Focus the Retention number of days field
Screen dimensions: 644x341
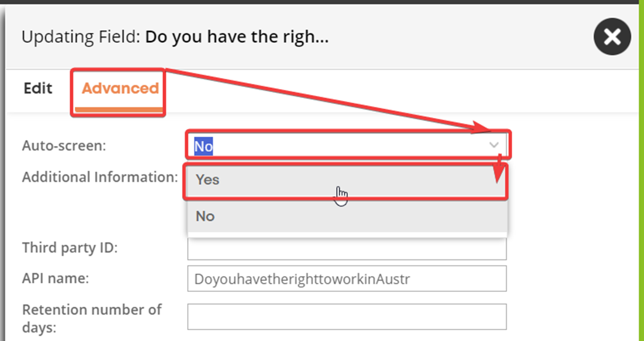(347, 316)
